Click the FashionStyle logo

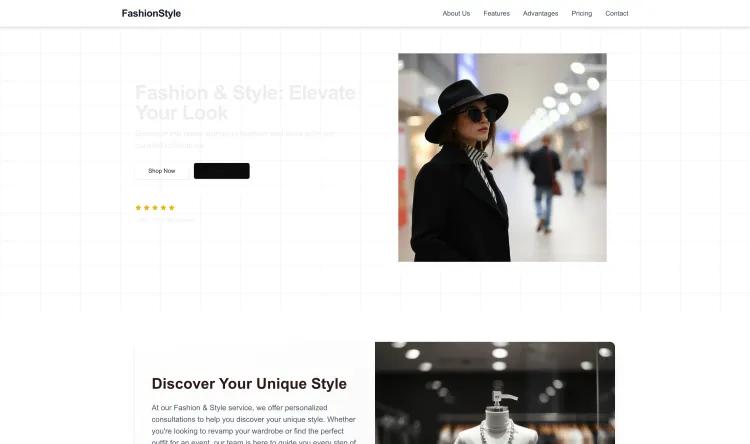pos(151,13)
